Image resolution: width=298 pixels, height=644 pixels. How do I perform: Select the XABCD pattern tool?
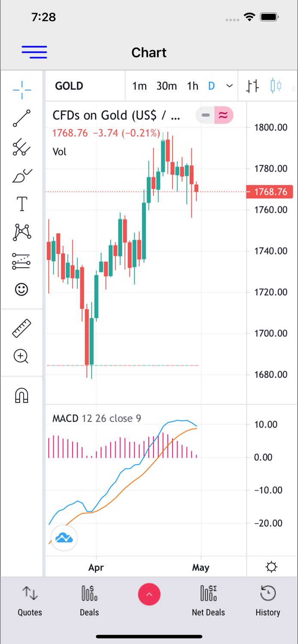coord(22,232)
